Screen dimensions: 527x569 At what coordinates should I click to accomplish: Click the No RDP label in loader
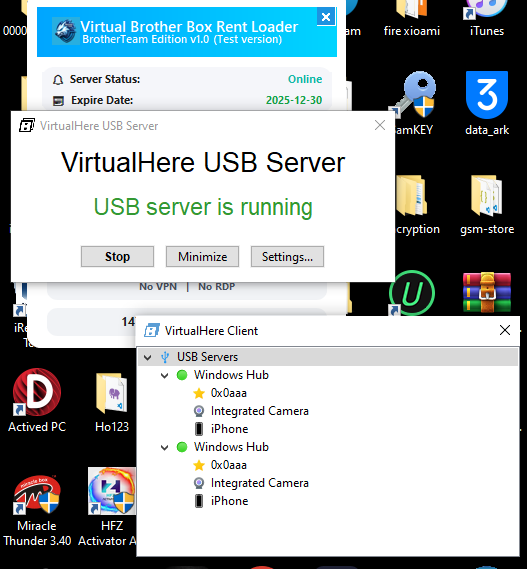click(217, 287)
